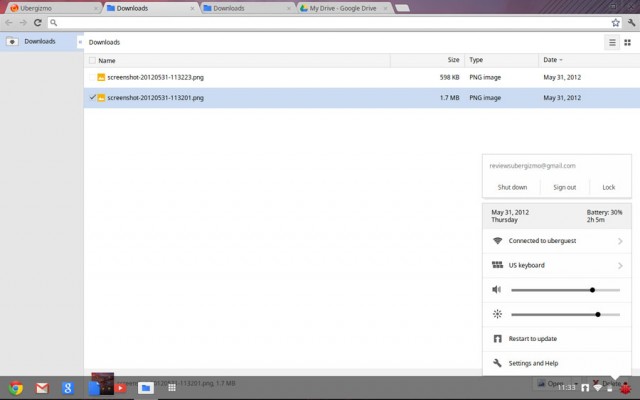
Task: Launch YouTube from the shelf
Action: tap(120, 388)
